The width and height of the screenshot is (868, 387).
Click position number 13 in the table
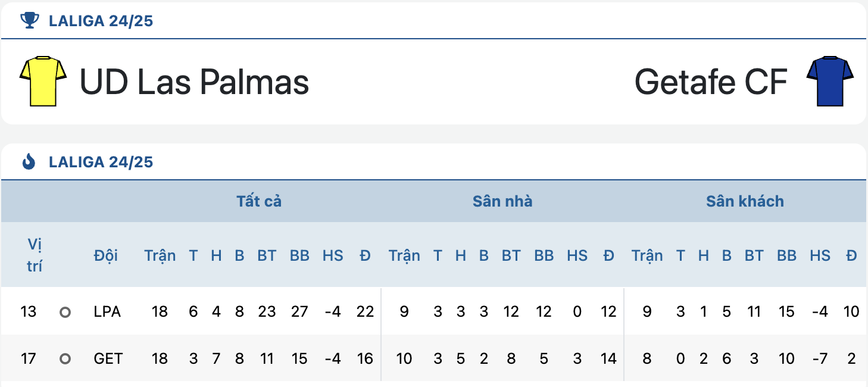point(28,312)
